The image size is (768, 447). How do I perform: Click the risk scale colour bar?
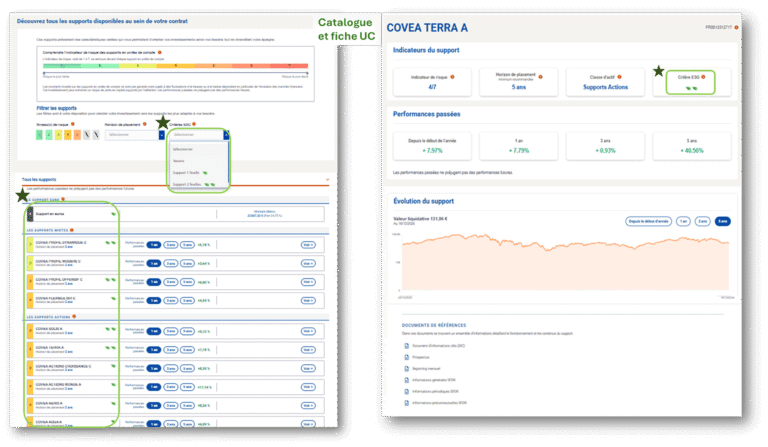(x=176, y=65)
